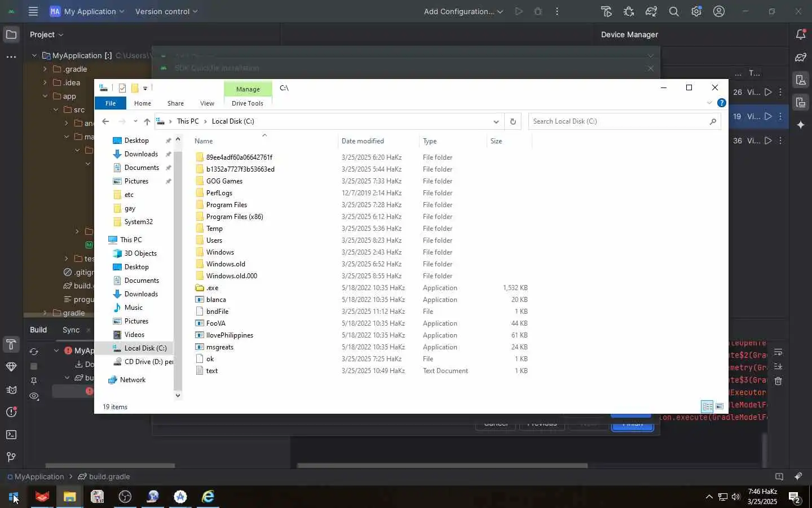Open Android Studio main hamburger menu

click(x=33, y=11)
